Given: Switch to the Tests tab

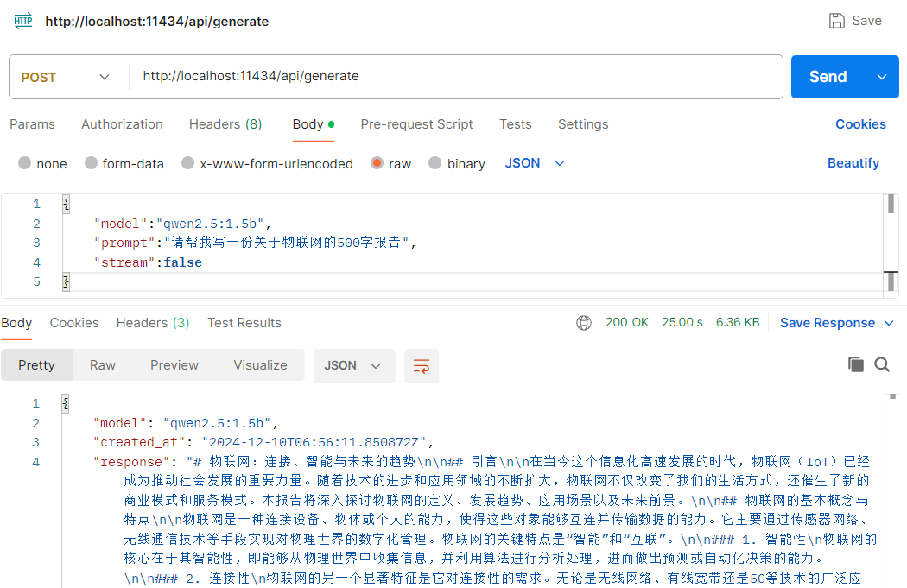Looking at the screenshot, I should 516,124.
